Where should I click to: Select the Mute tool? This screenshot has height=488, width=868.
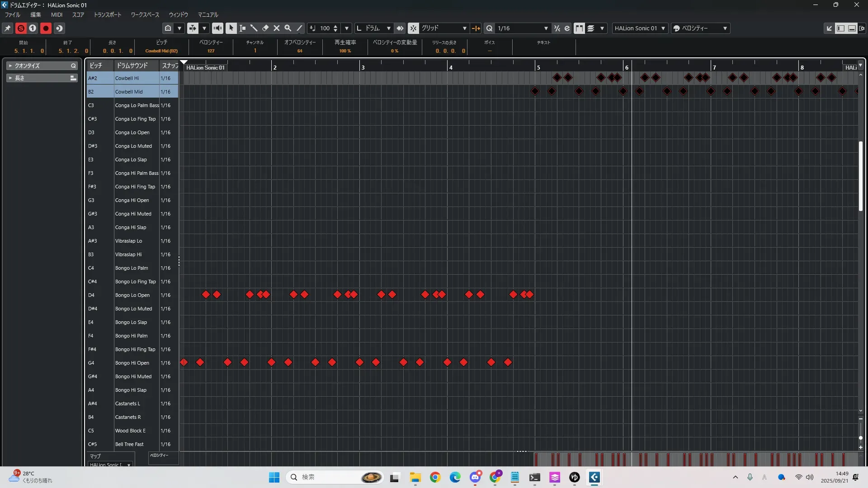click(x=277, y=28)
